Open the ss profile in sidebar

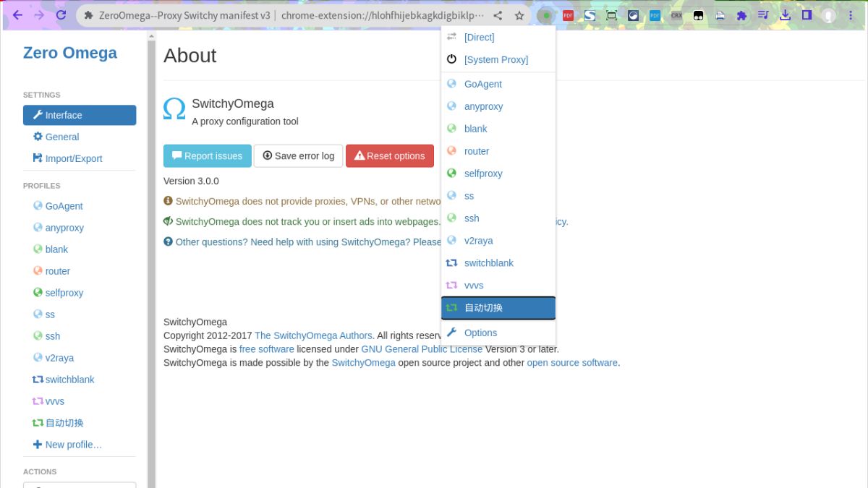click(x=80, y=314)
